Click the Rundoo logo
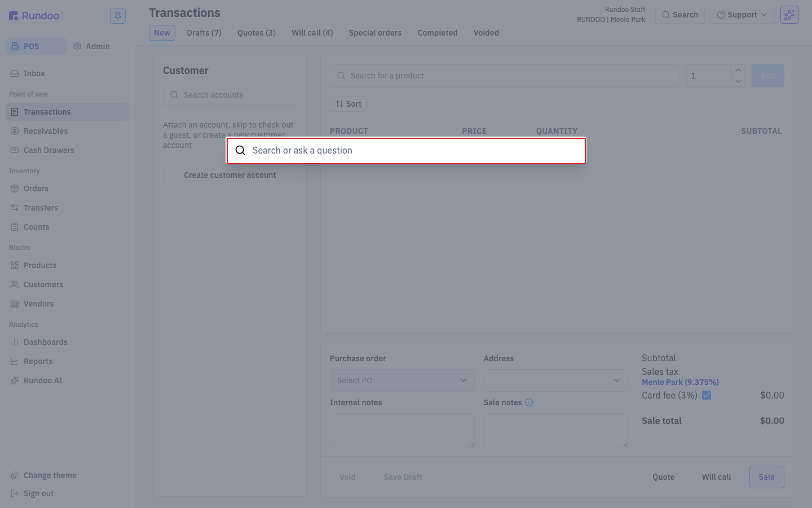Image resolution: width=812 pixels, height=508 pixels. pos(34,16)
